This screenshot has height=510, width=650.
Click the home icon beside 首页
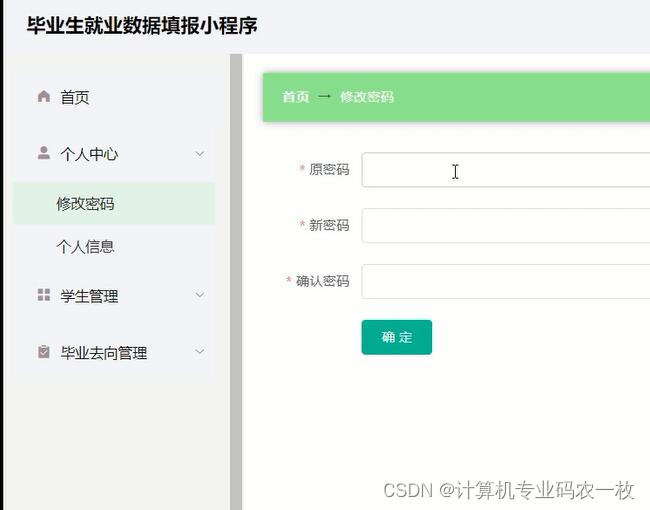pos(44,96)
